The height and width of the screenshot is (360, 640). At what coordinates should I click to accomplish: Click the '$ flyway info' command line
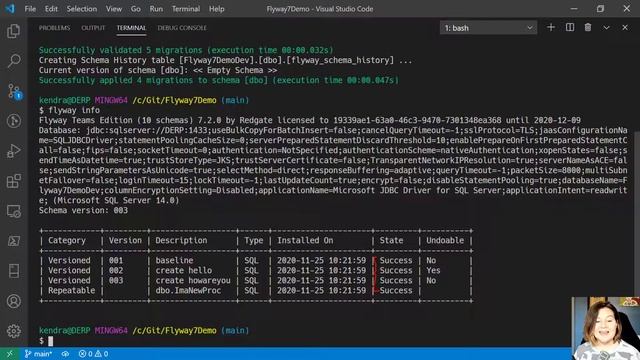tap(69, 110)
